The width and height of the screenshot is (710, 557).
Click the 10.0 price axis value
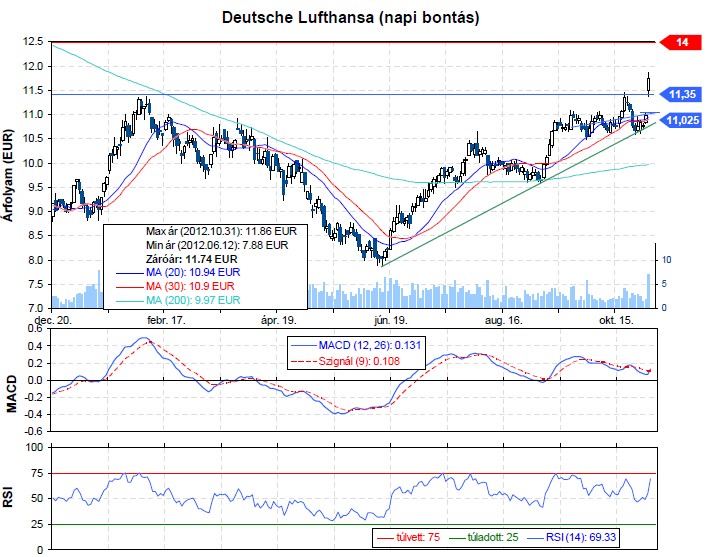[33, 163]
